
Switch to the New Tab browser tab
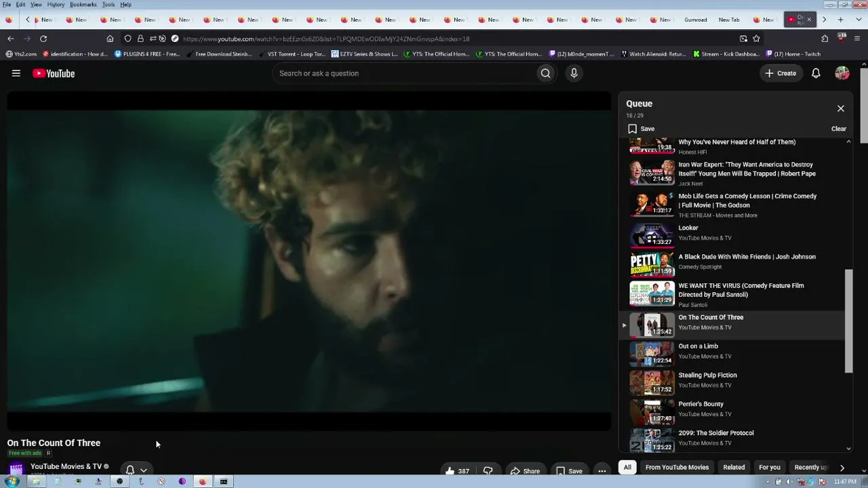tap(729, 20)
